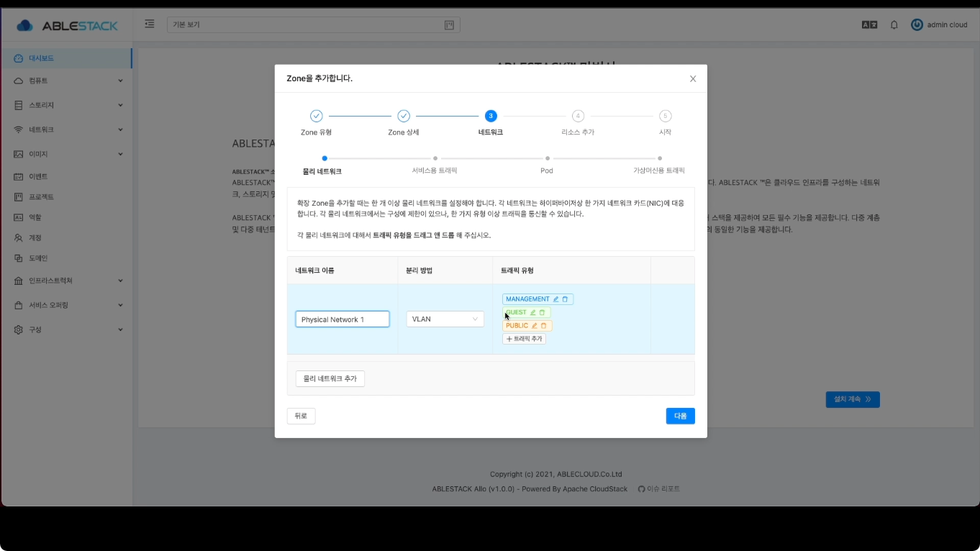Image resolution: width=980 pixels, height=551 pixels.
Task: Click the Physical Network 1 name field
Action: (x=342, y=319)
